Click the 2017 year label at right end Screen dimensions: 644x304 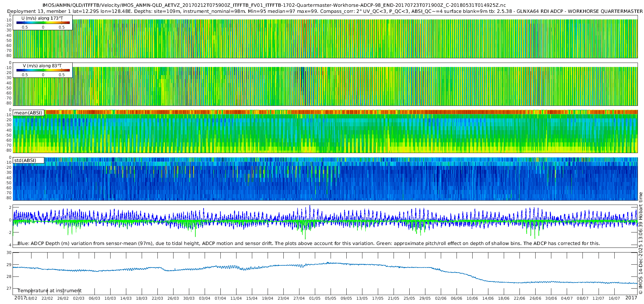631,298
